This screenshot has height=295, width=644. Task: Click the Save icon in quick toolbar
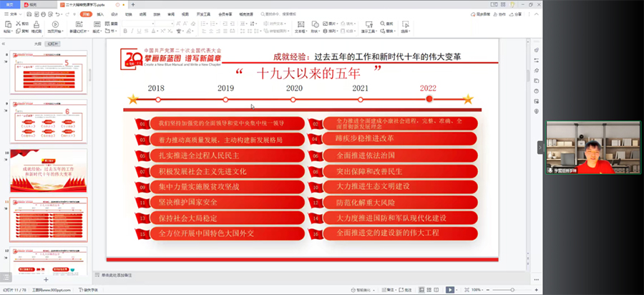(29, 14)
